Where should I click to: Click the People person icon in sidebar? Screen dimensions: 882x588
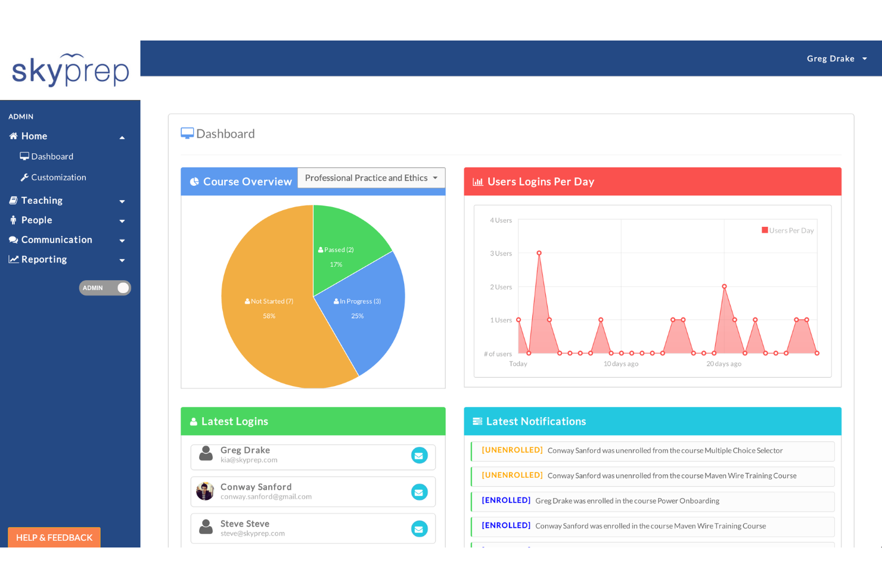point(13,220)
